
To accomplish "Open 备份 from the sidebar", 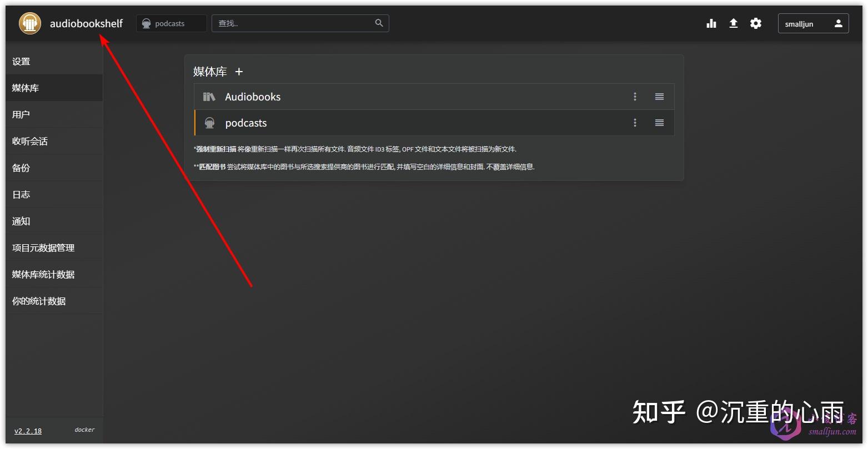I will (20, 168).
